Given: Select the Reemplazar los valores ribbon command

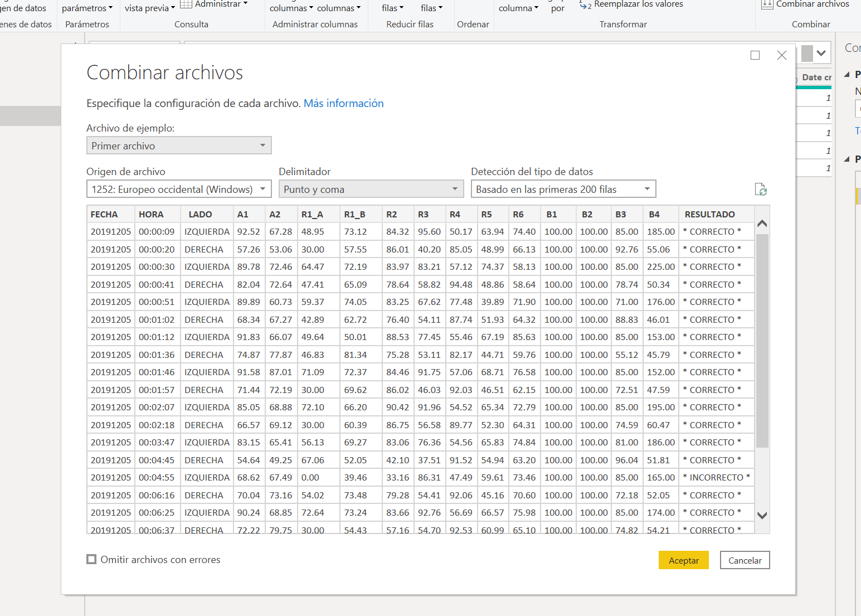Looking at the screenshot, I should pyautogui.click(x=631, y=4).
